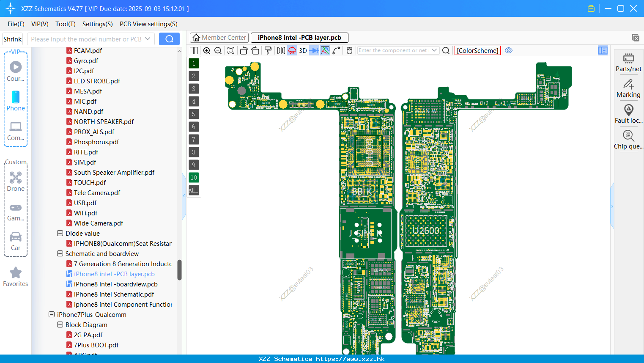Click the Member Center button
Viewport: 644px width, 363px height.
pos(219,38)
